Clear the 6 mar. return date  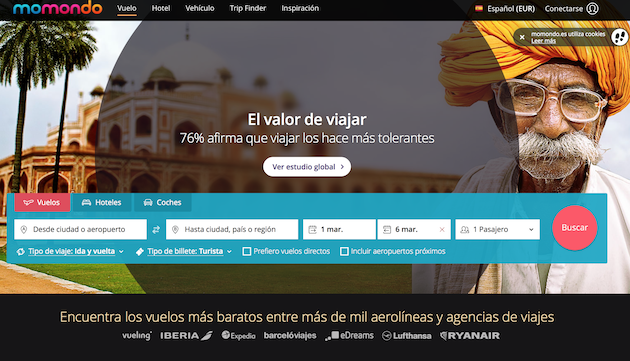tap(442, 230)
